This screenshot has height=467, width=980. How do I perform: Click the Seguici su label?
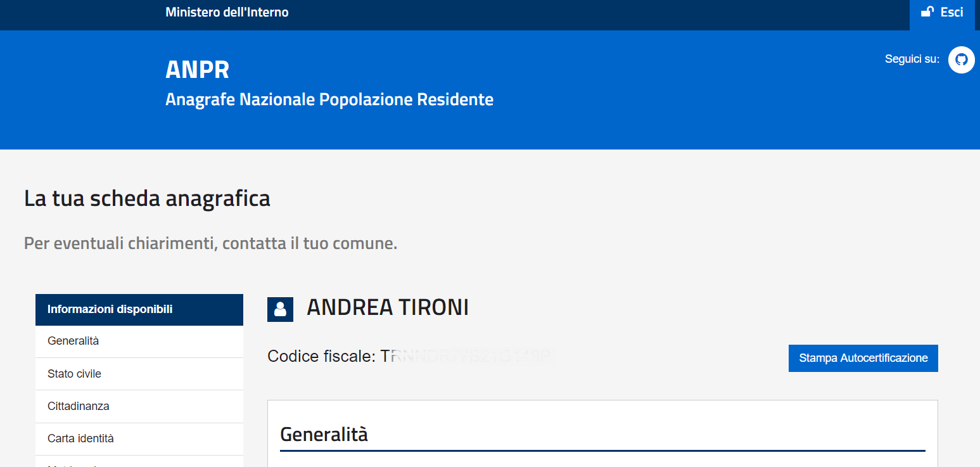(x=912, y=59)
